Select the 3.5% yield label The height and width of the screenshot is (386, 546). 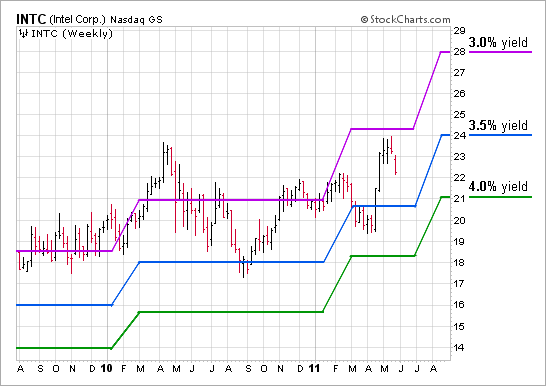click(x=498, y=125)
